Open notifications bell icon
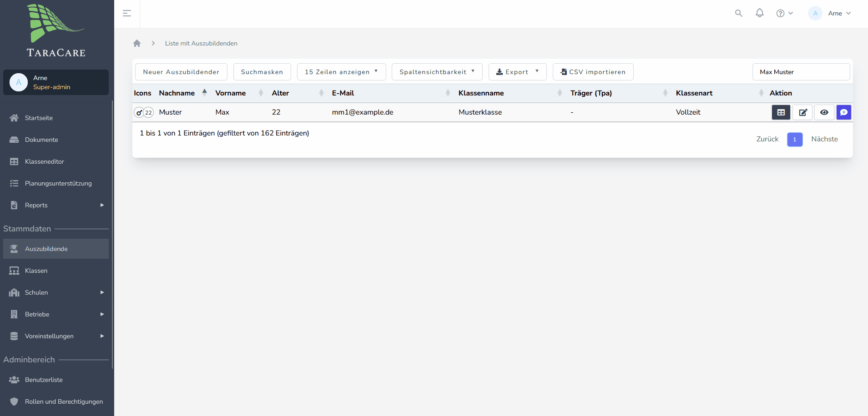This screenshot has height=416, width=868. coord(760,13)
